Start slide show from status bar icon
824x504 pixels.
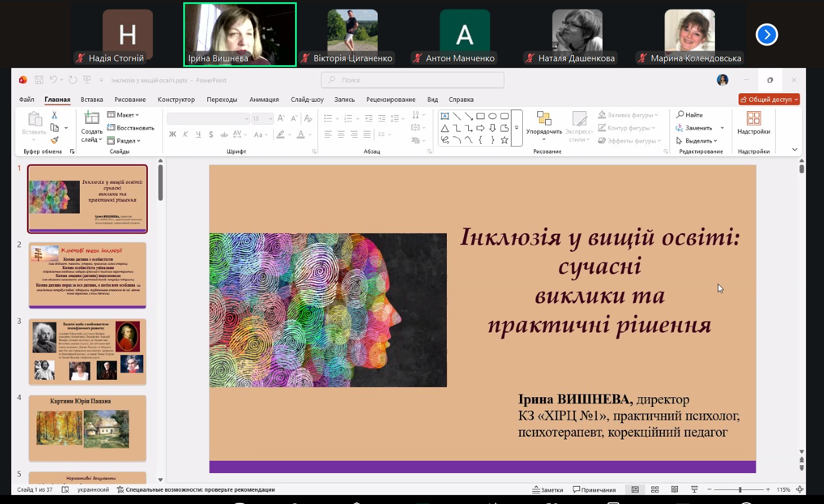pos(695,489)
